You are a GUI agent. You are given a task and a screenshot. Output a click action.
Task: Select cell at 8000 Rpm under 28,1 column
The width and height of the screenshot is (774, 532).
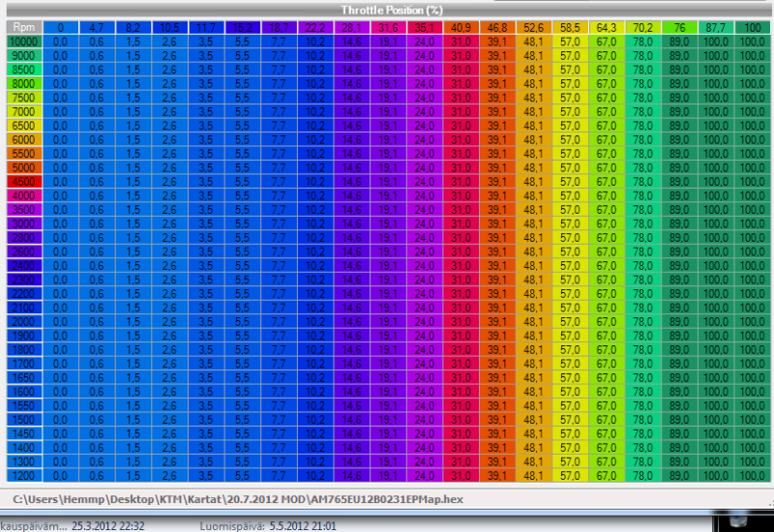(x=352, y=83)
